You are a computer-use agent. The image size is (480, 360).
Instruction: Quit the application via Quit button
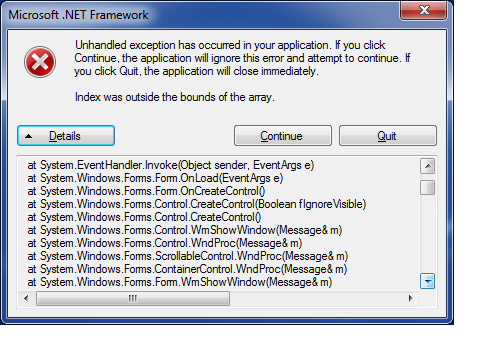[388, 136]
